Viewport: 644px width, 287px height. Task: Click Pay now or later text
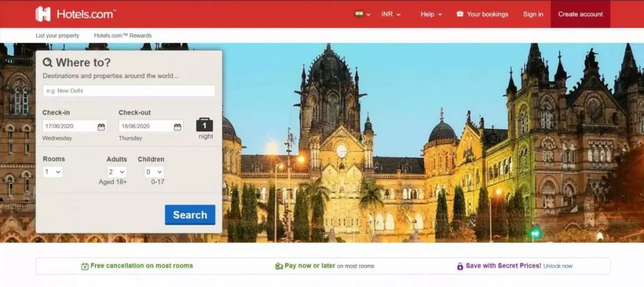[309, 266]
